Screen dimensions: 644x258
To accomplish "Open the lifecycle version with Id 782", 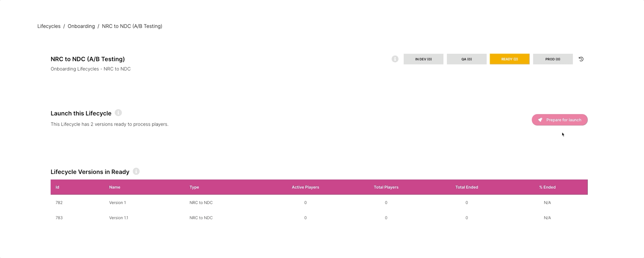I will [x=59, y=203].
